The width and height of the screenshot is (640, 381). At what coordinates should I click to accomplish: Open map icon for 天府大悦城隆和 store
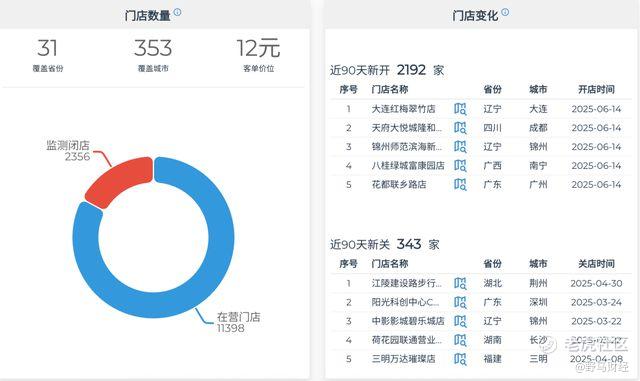pos(460,128)
